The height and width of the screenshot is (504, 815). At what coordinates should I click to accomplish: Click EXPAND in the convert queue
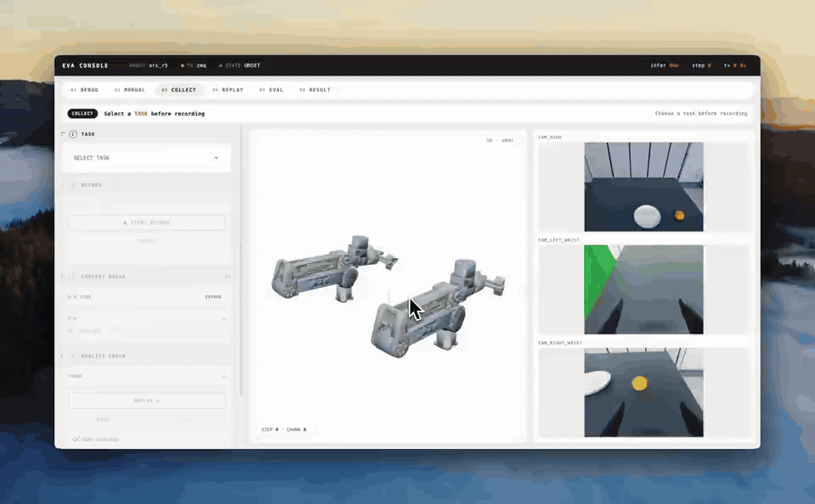click(213, 297)
